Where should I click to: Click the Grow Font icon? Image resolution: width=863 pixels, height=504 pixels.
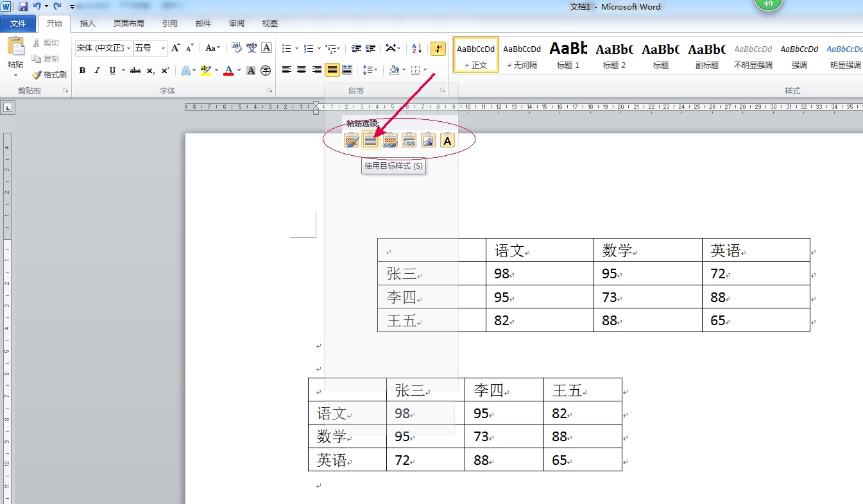point(176,49)
